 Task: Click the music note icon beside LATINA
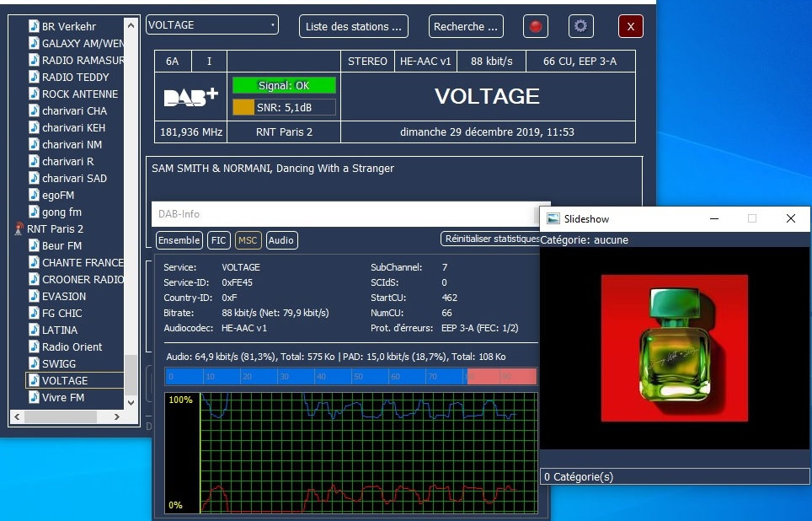click(x=34, y=330)
